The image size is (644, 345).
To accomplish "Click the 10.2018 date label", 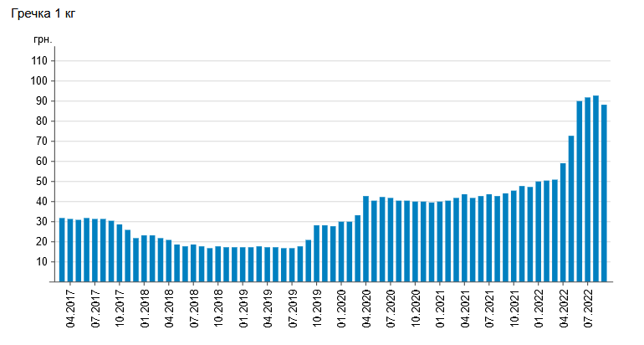I will click(218, 308).
